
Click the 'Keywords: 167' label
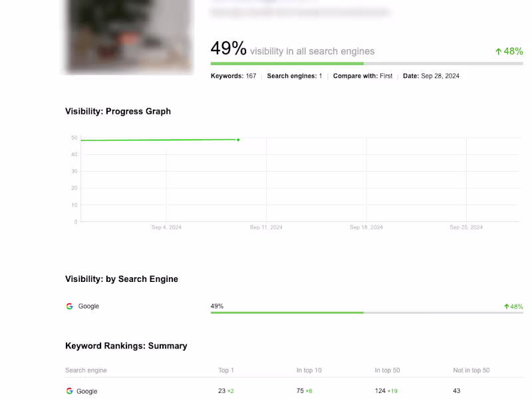[x=233, y=76]
